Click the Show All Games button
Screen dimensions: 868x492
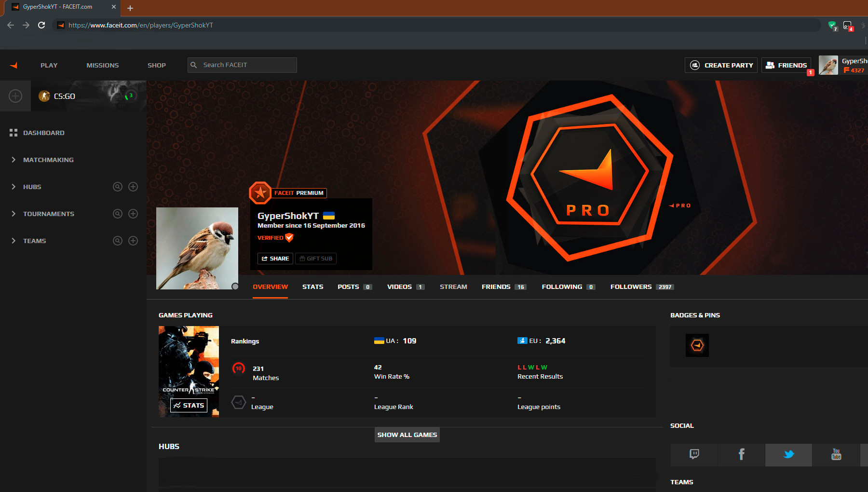tap(407, 435)
